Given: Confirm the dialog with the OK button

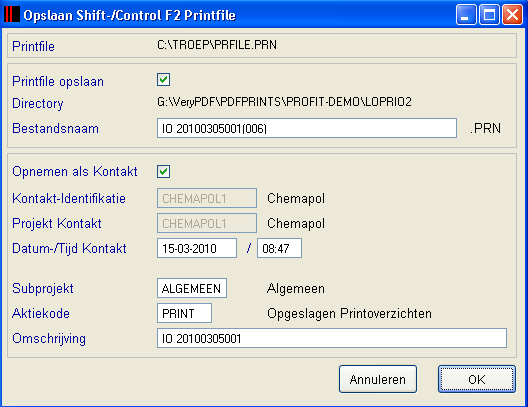Looking at the screenshot, I should tap(477, 379).
